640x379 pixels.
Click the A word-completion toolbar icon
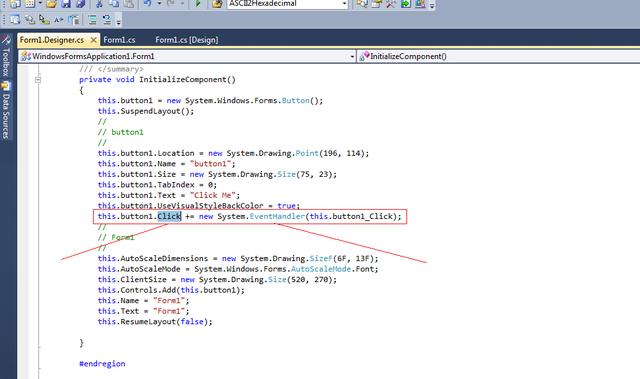(x=59, y=19)
